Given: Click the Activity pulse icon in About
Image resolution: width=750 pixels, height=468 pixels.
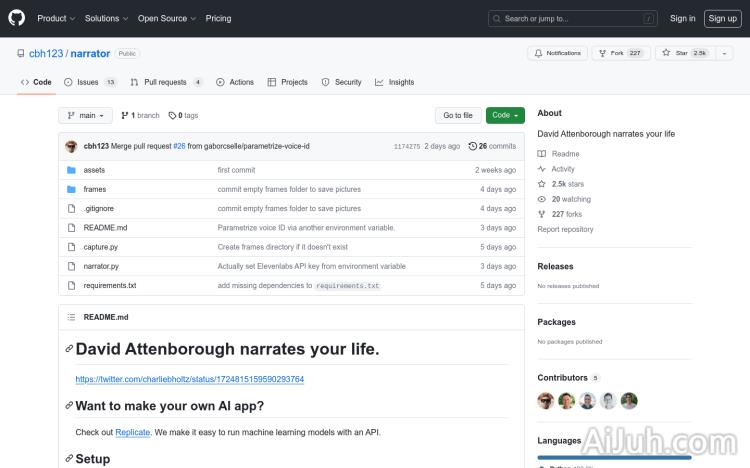Looking at the screenshot, I should [542, 169].
